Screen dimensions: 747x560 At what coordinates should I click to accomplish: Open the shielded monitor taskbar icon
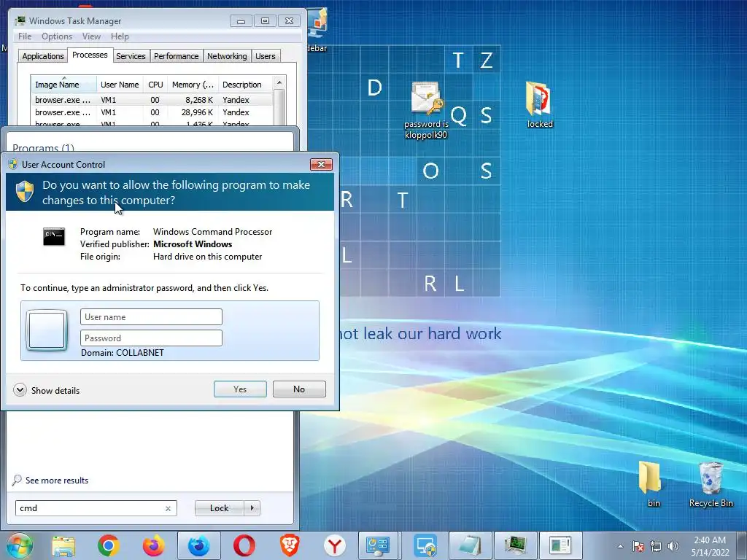(425, 545)
